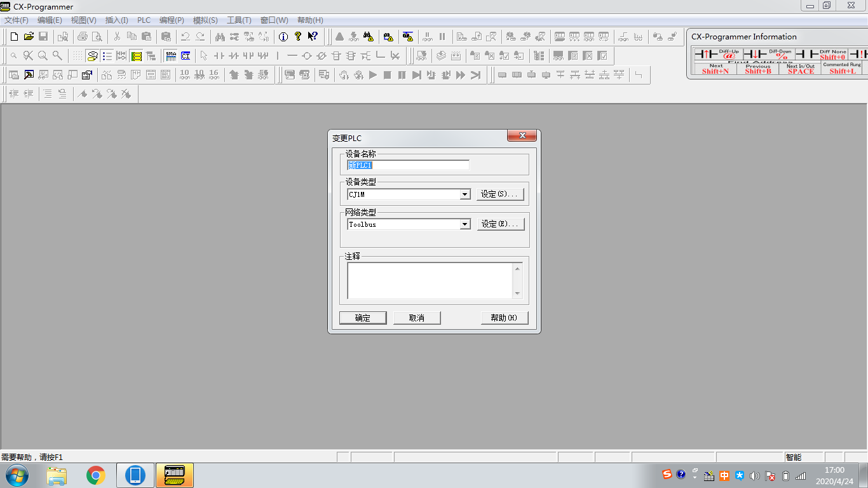Click the volume speaker tray icon

point(755,475)
